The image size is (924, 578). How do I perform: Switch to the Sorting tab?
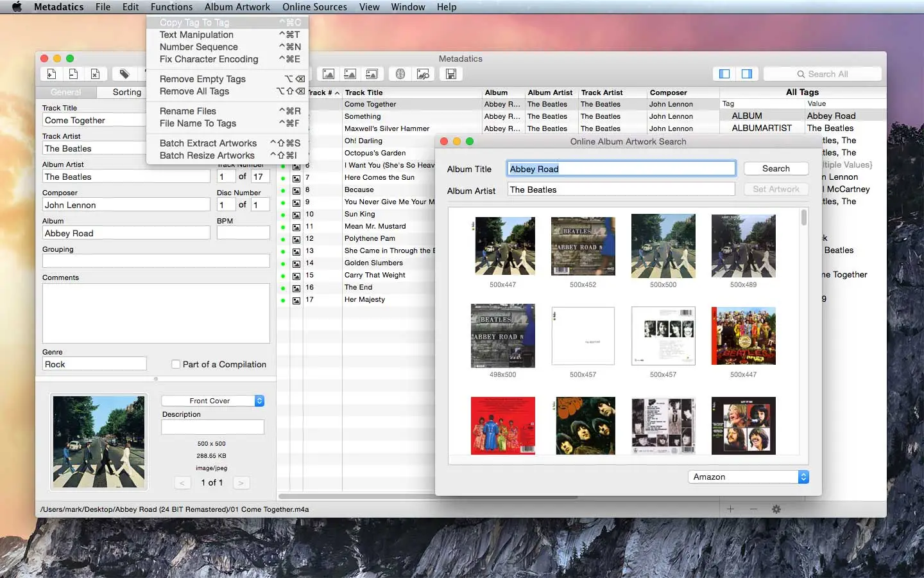(x=126, y=92)
